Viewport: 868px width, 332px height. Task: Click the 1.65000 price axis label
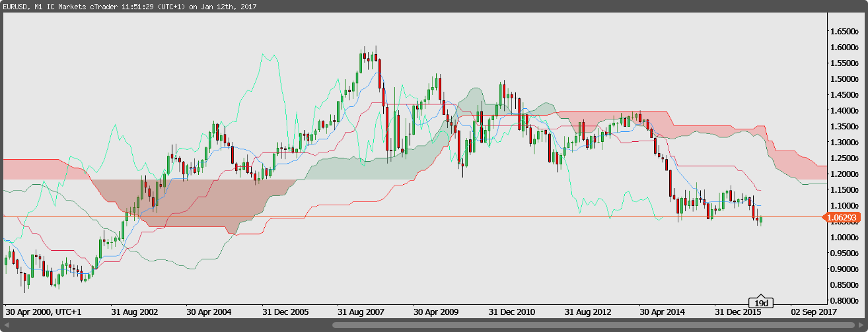[x=846, y=32]
